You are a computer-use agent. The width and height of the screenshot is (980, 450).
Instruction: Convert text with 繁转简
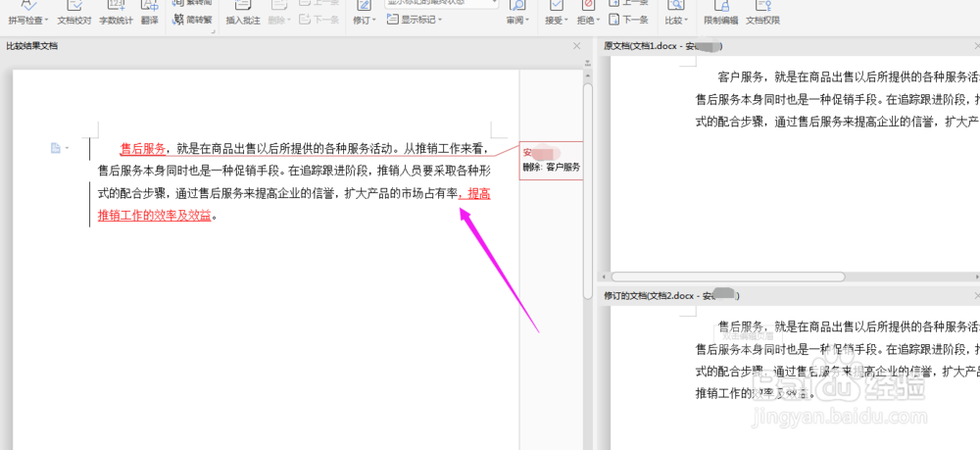point(193,3)
